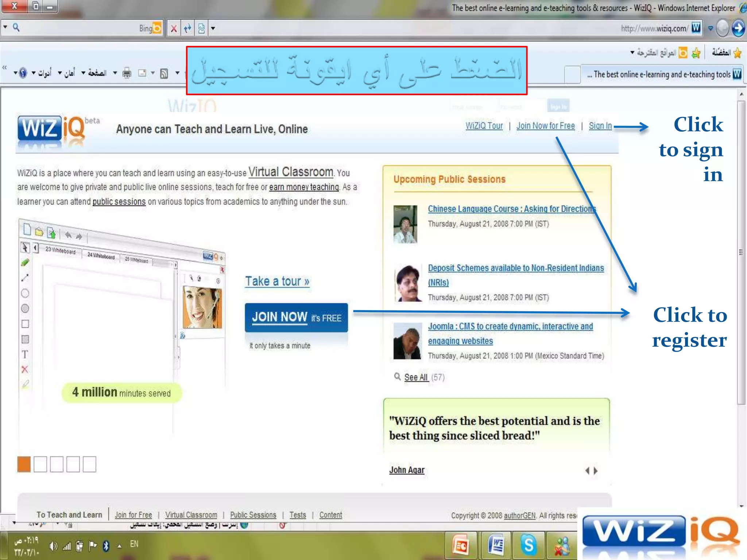Open the search provider dropdown arrow
Screen dimensions: 747x560
[x=5, y=27]
